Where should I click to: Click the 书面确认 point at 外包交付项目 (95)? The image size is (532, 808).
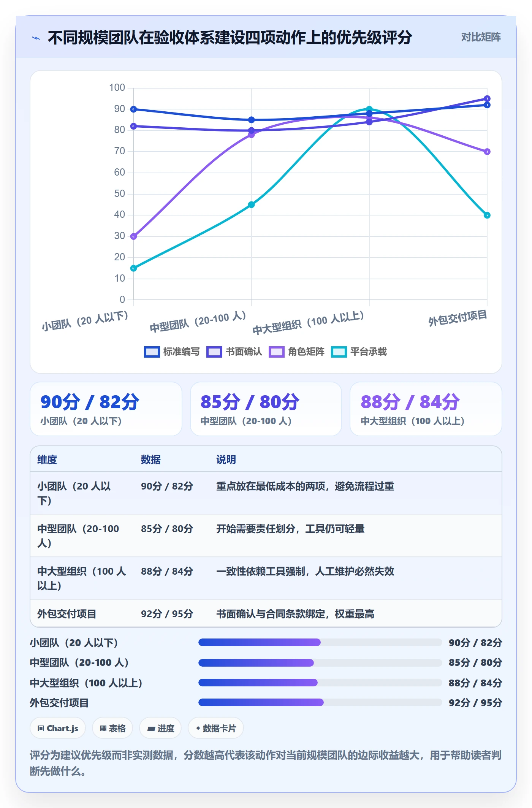pos(487,98)
